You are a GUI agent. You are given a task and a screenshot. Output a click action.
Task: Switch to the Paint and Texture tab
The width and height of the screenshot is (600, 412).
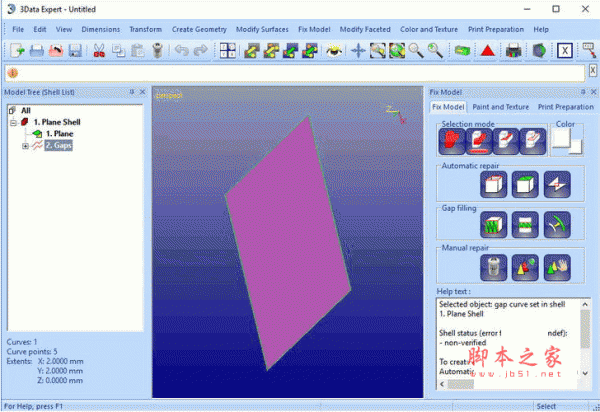tap(501, 107)
